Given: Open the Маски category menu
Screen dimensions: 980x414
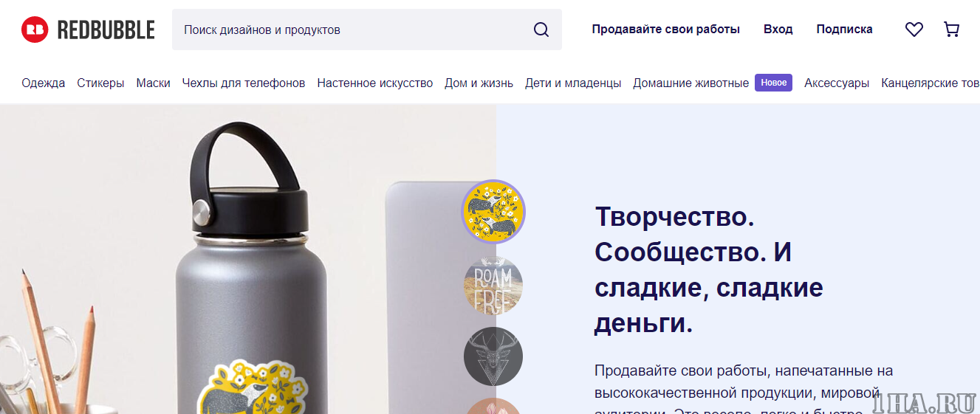Looking at the screenshot, I should (x=153, y=83).
